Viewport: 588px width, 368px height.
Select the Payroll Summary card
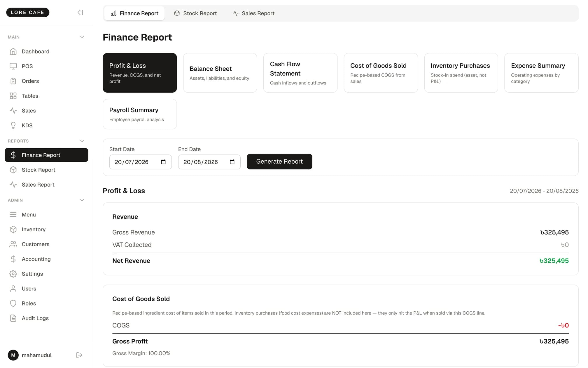140,114
